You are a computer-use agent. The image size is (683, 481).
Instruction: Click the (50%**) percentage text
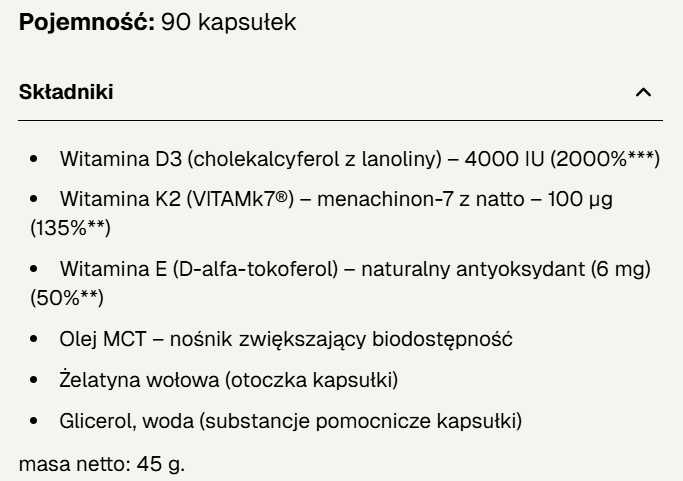[67, 298]
